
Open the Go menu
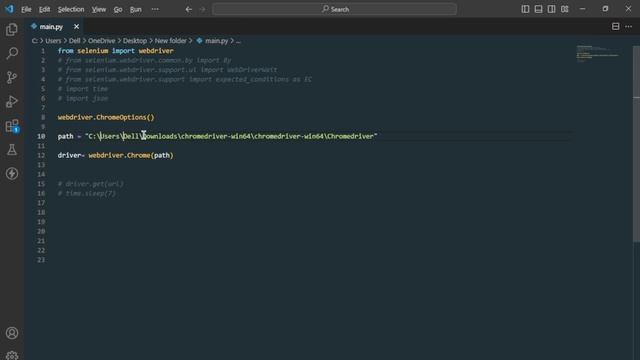(118, 9)
